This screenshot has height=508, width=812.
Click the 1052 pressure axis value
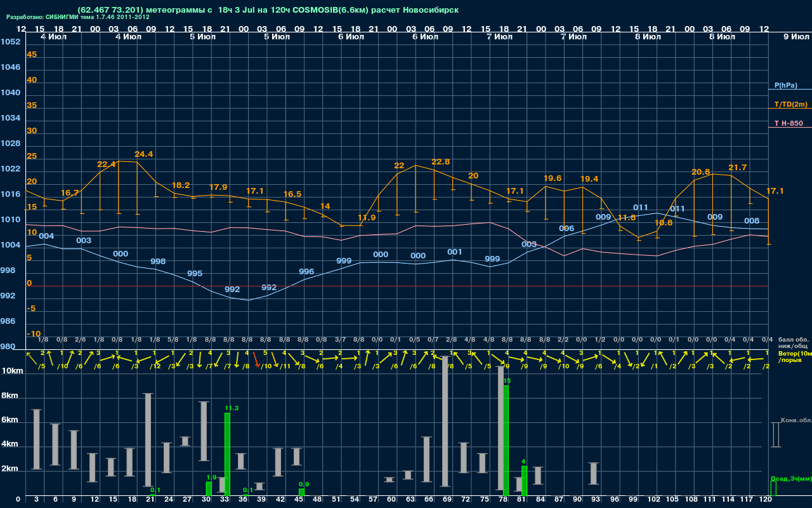10,42
